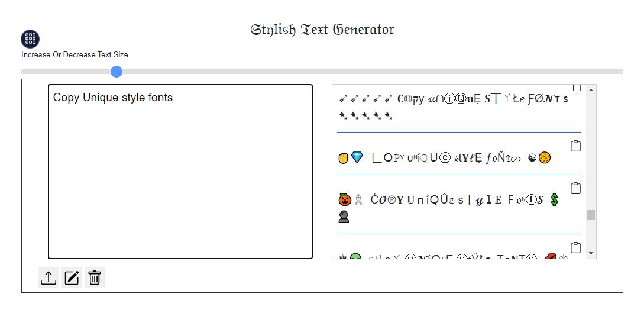Copy the pumpkin emoji styled text via clipboard icon

click(576, 188)
